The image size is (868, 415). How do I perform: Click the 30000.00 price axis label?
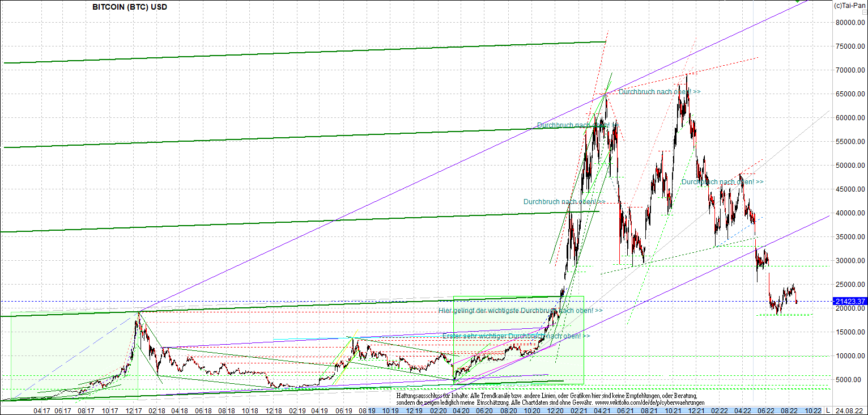[x=851, y=261]
